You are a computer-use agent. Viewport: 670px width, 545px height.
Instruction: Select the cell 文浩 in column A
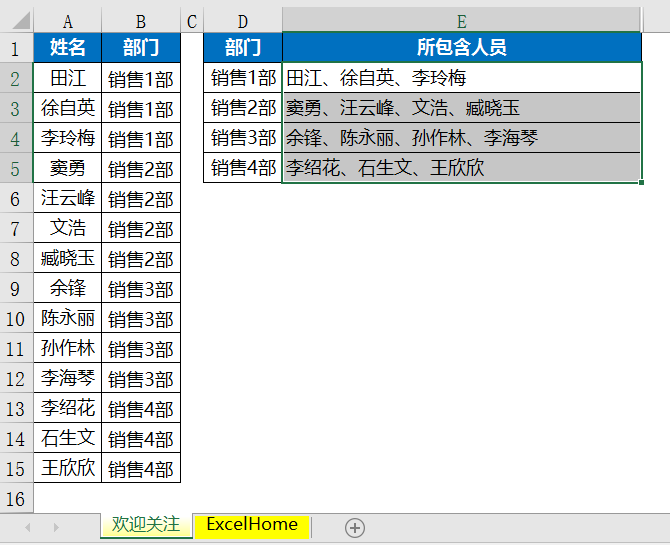68,228
